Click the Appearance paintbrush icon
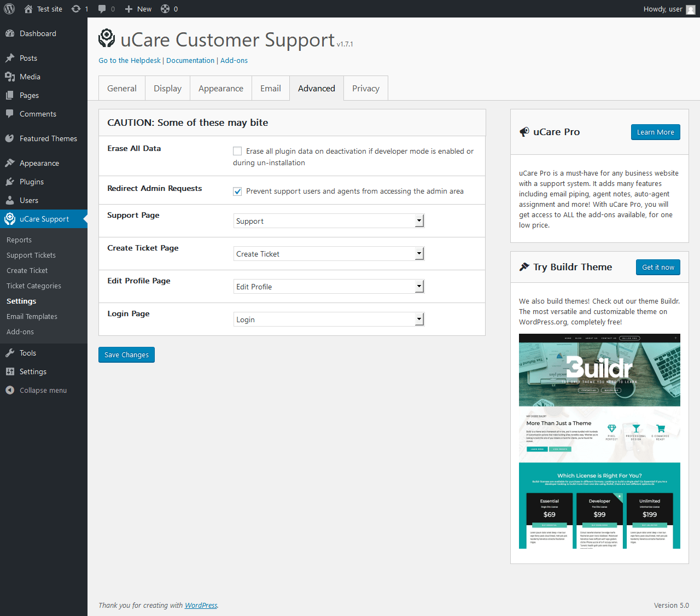The image size is (700, 616). pos(10,163)
